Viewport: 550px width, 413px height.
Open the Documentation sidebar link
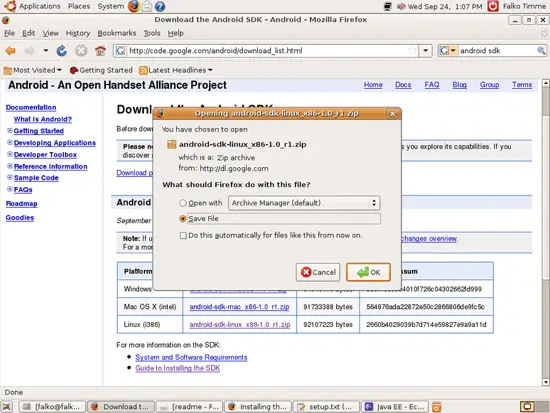[x=31, y=108]
